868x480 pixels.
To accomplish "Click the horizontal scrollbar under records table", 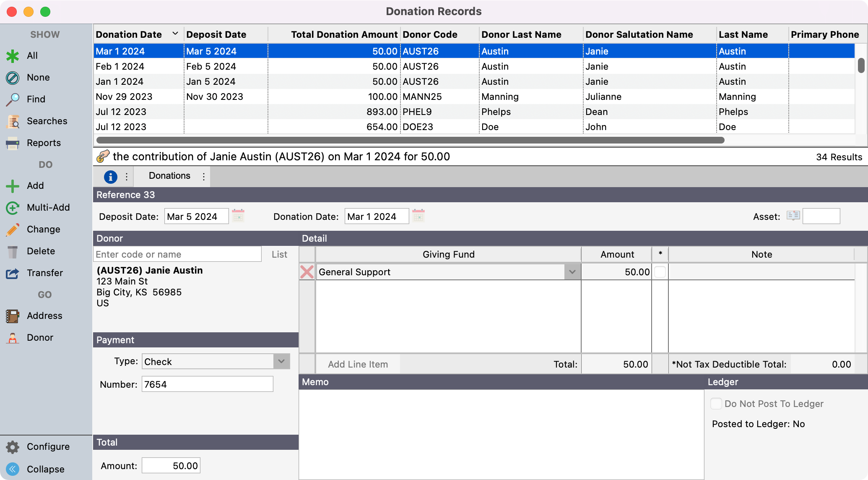I will click(410, 140).
